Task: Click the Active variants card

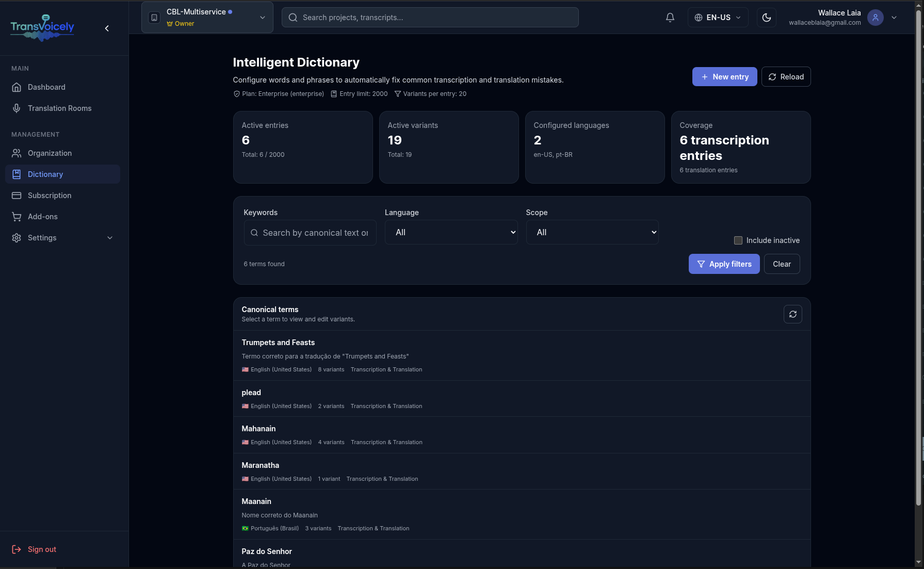Action: click(x=449, y=147)
